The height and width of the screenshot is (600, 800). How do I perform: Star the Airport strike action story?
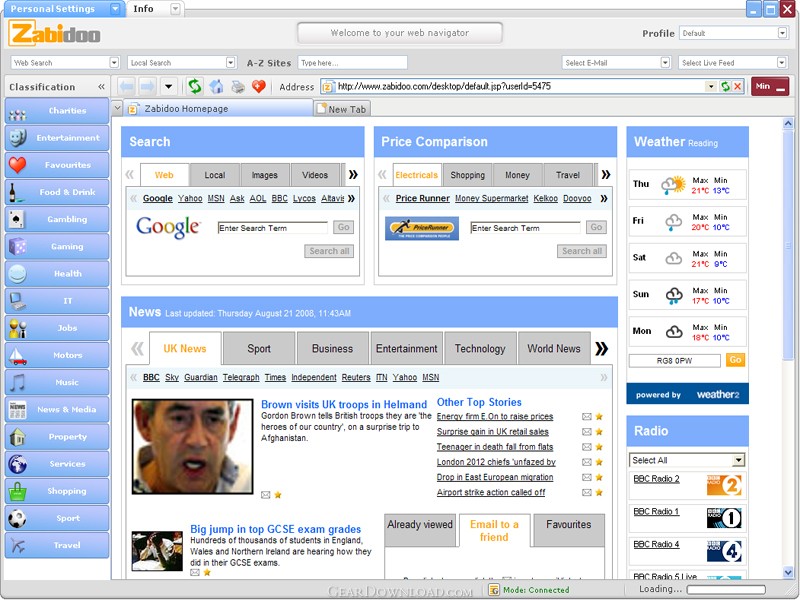pos(599,492)
